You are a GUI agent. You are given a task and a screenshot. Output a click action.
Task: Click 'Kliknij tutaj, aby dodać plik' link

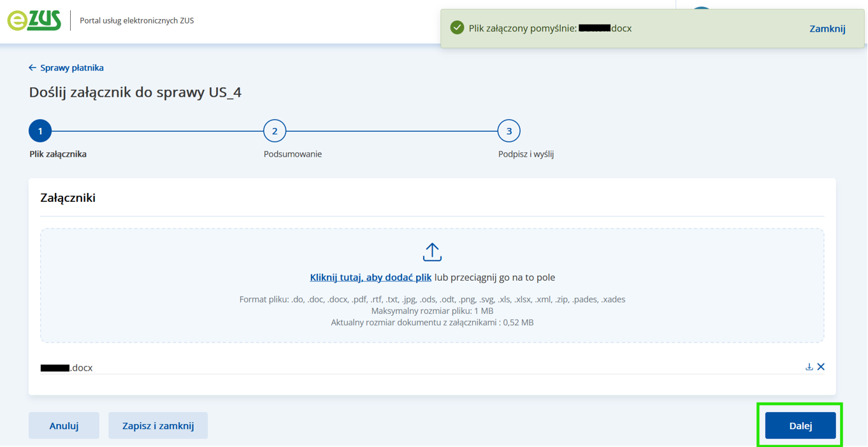click(370, 278)
